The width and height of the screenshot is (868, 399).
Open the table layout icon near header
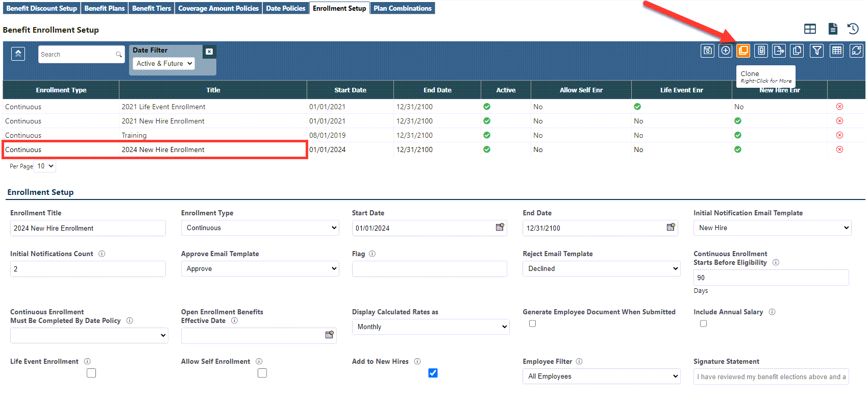810,29
